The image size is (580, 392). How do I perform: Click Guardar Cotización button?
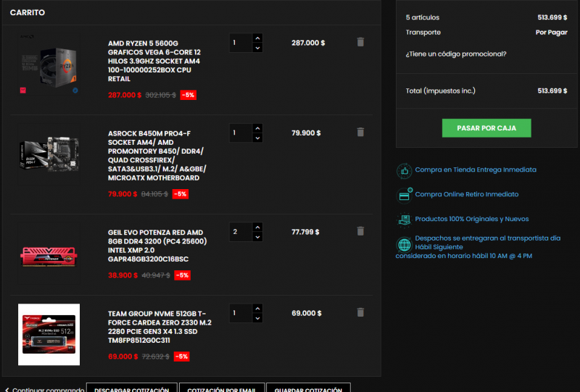(308, 388)
